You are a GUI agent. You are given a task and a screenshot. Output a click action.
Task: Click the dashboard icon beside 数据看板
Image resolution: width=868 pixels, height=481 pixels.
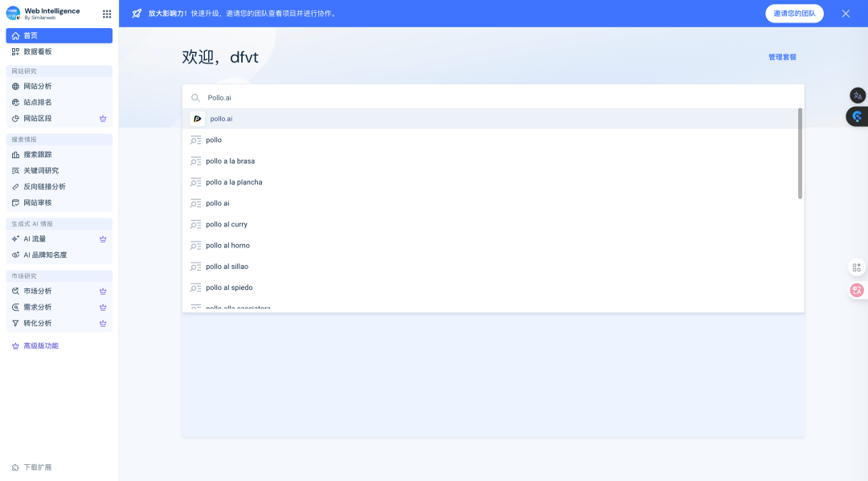[15, 51]
